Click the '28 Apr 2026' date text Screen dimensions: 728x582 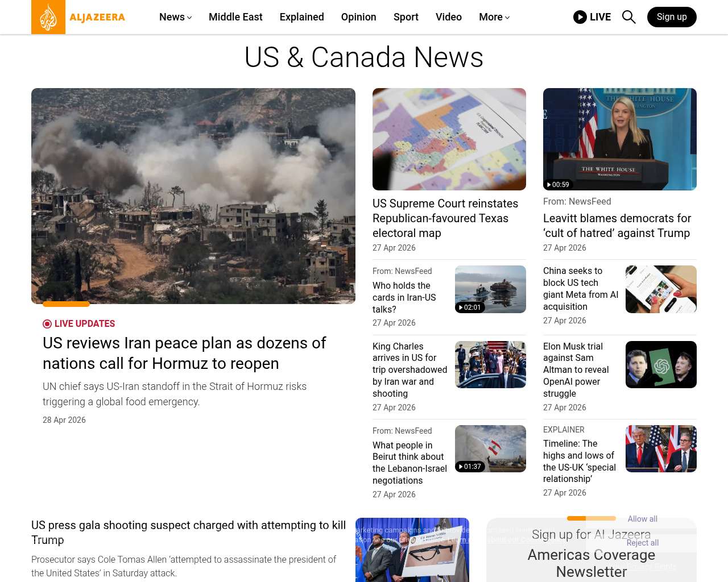64,420
